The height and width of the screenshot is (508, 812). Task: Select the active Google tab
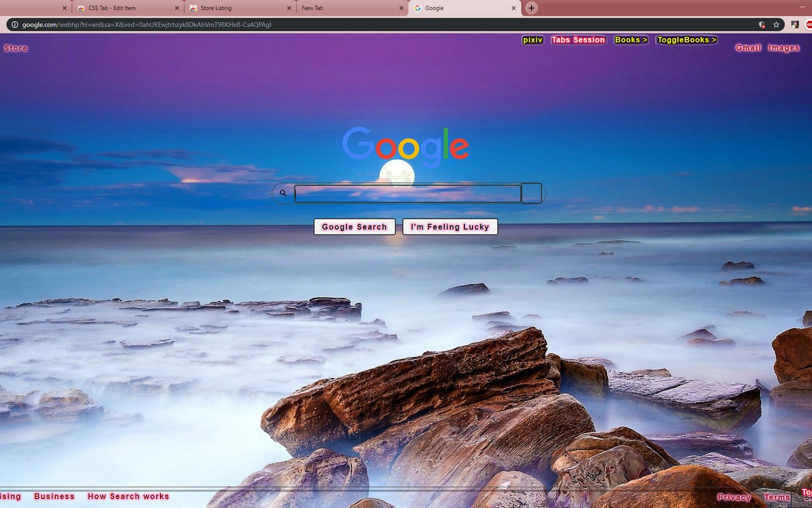465,8
